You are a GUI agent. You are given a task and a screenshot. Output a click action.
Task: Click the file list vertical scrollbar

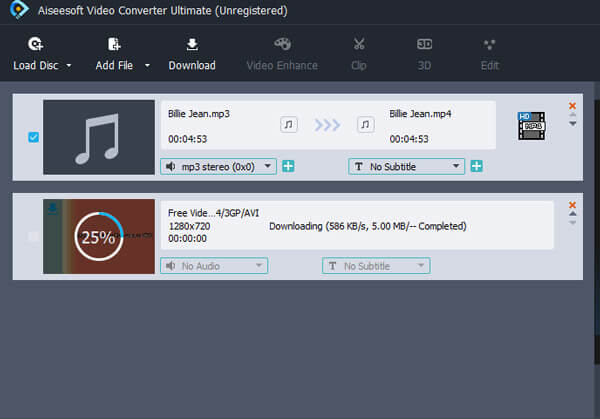click(597, 232)
